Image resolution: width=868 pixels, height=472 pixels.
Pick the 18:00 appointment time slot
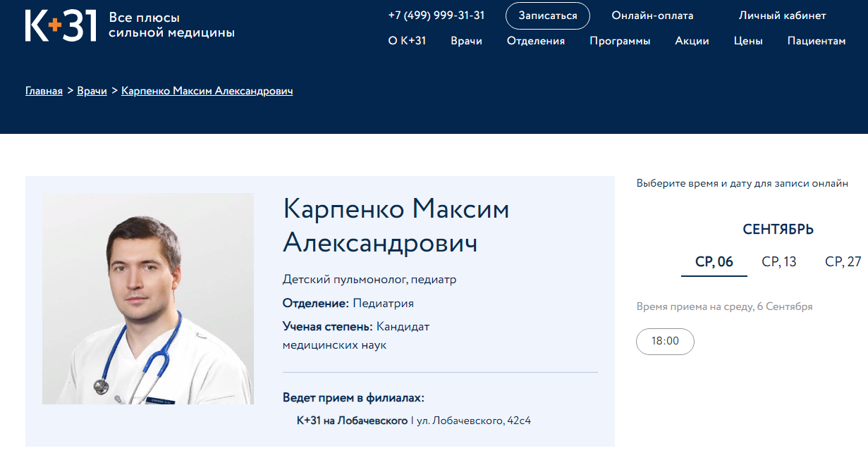pos(665,341)
